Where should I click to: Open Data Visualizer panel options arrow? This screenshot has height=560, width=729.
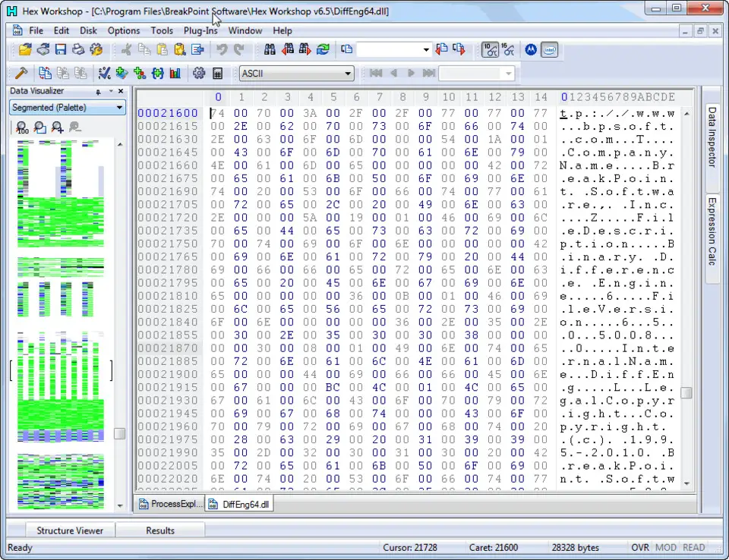pos(111,91)
